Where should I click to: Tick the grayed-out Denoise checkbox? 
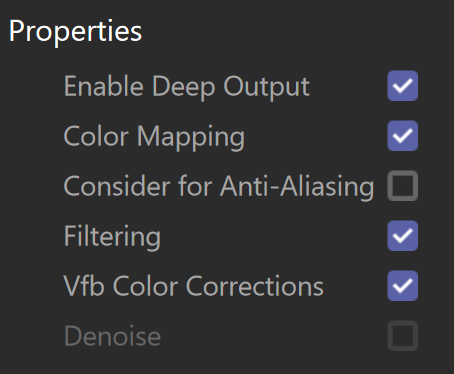[403, 336]
